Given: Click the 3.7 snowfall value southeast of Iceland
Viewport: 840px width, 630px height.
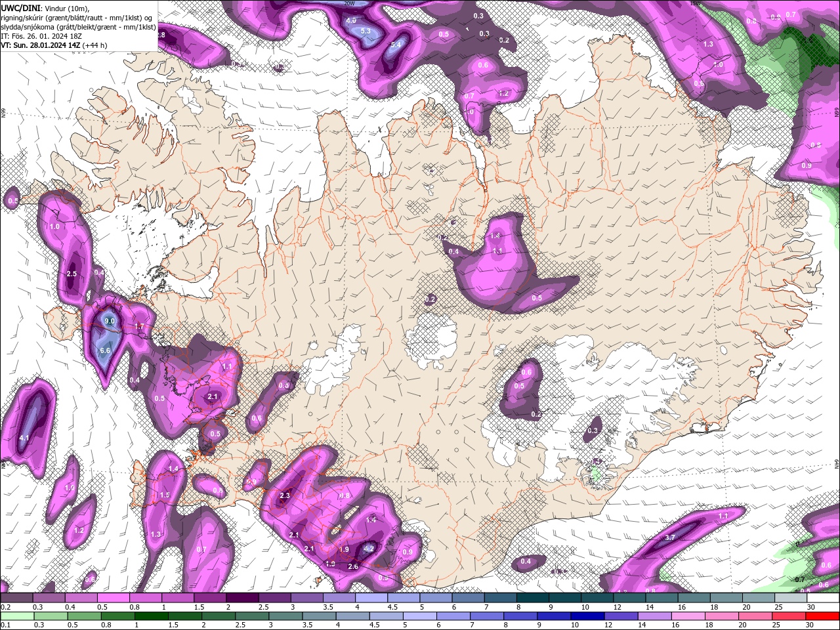Looking at the screenshot, I should tap(670, 537).
